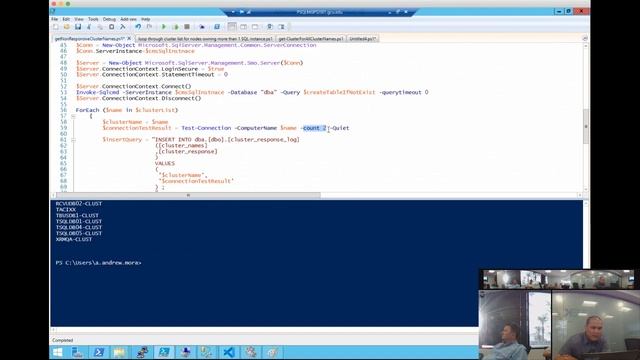
Task: Select Show Script Pane Maximized icon
Action: [255, 27]
